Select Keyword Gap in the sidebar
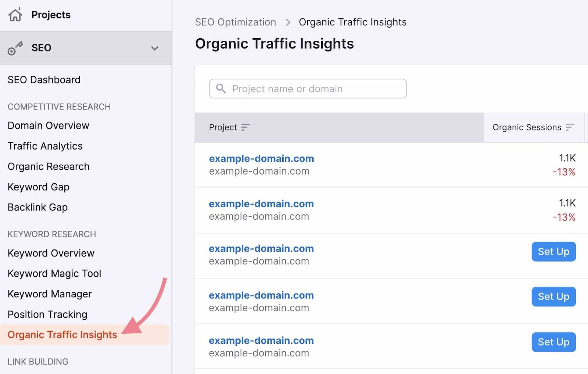588x374 pixels. click(38, 187)
